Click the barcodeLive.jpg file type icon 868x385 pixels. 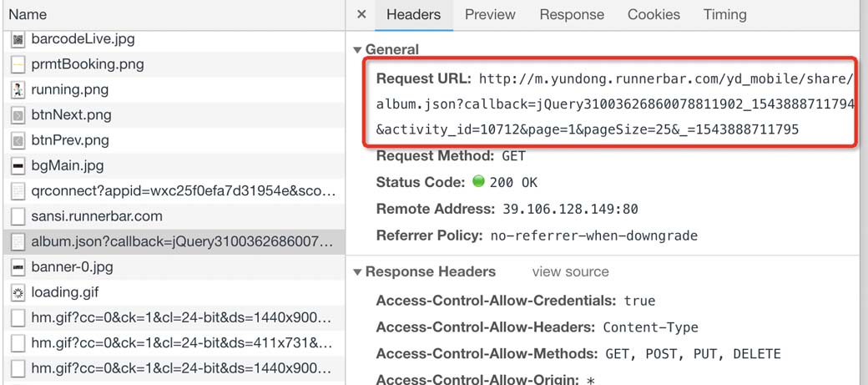tap(18, 39)
